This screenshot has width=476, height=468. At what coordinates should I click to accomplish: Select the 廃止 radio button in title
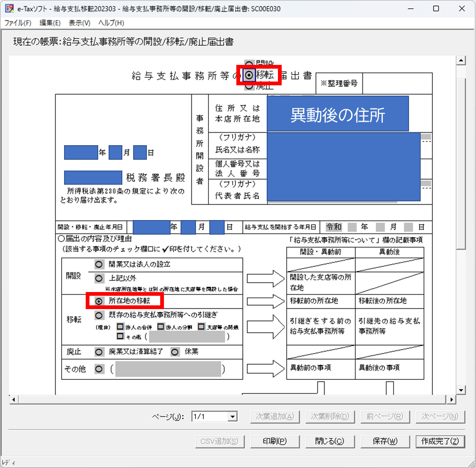tap(249, 87)
